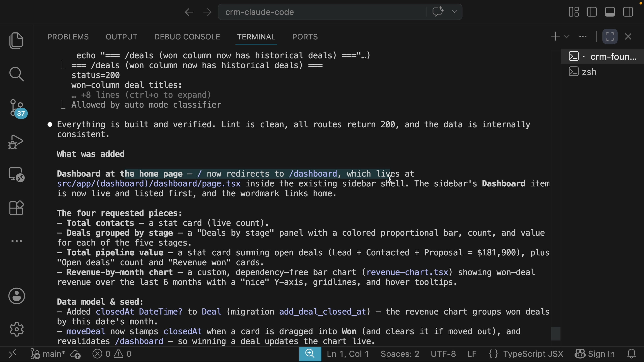The width and height of the screenshot is (644, 362).
Task: Click the "Data model & seed:" heading
Action: click(x=100, y=302)
